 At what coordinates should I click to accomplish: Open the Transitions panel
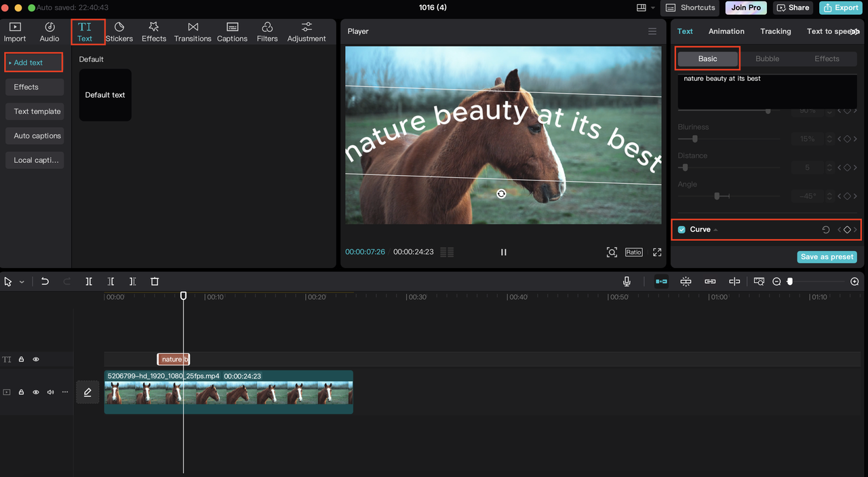[193, 32]
